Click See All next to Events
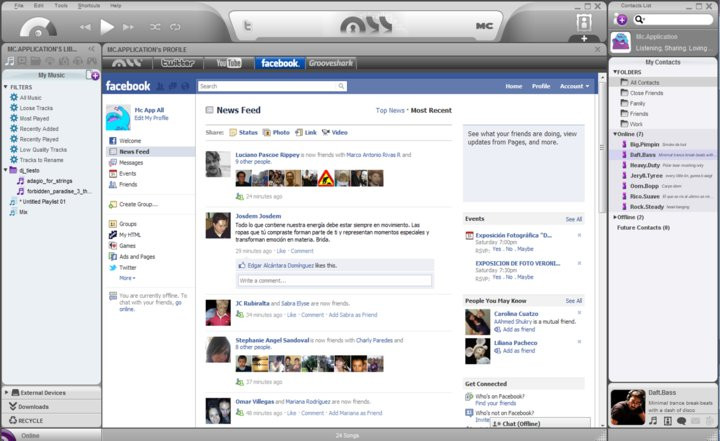720x441 pixels. pyautogui.click(x=574, y=219)
